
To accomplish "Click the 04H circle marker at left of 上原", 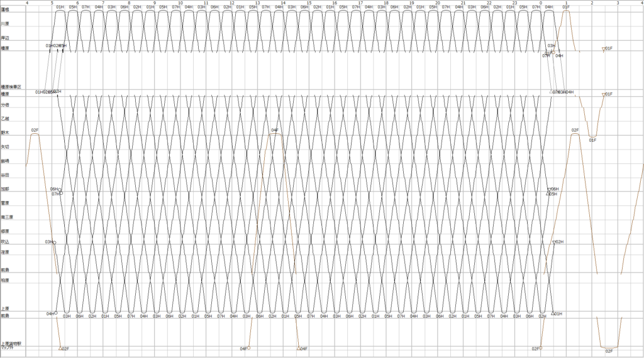I will pyautogui.click(x=56, y=313).
